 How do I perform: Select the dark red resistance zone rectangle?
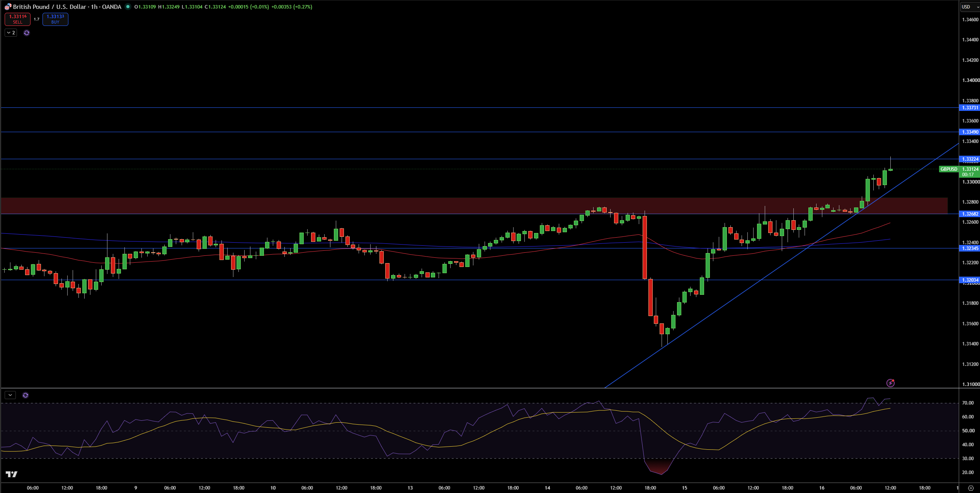coord(474,206)
